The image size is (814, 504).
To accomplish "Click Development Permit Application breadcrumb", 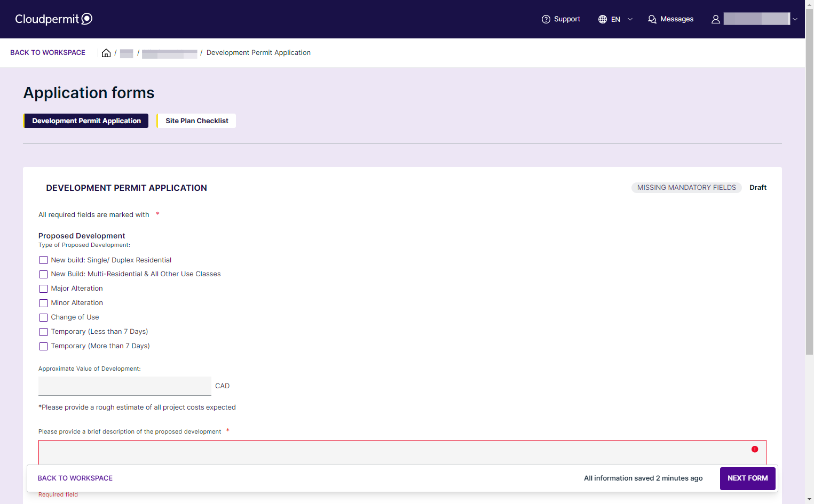I will (x=258, y=53).
